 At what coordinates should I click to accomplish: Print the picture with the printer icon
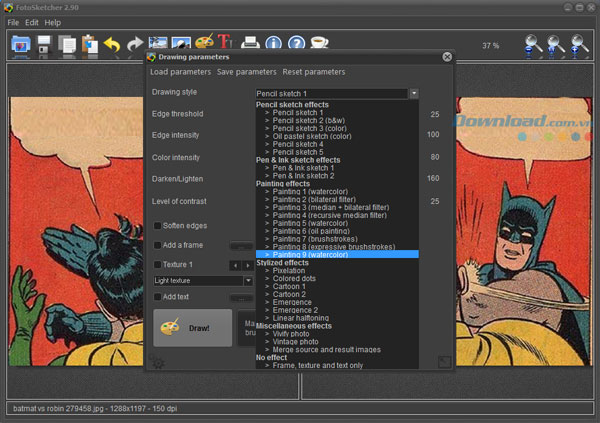pyautogui.click(x=250, y=42)
